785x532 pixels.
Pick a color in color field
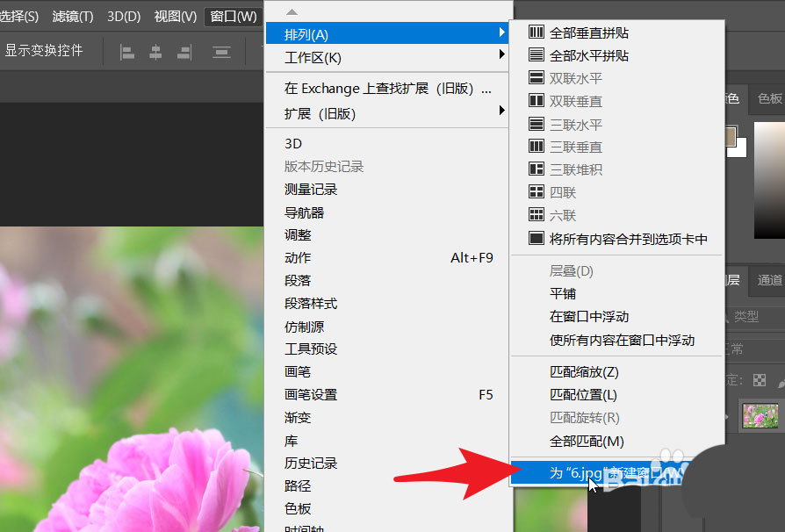pos(769,180)
